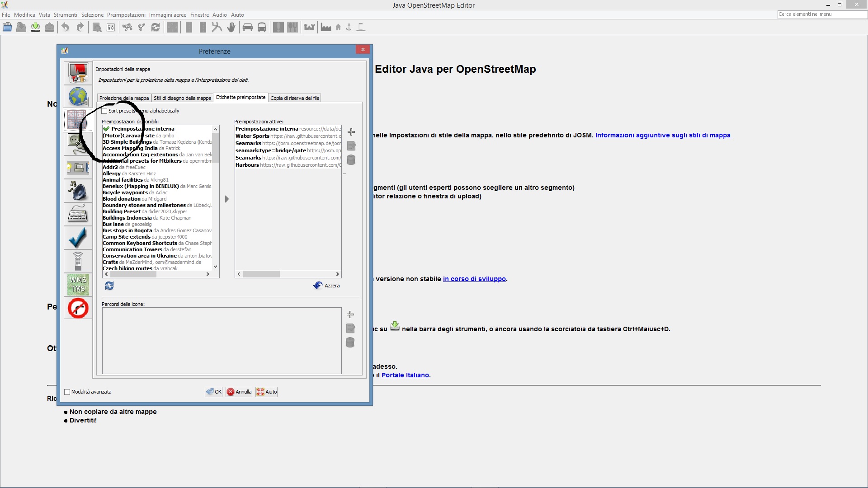Screen dimensions: 868x488
Task: Click the download data toolbar icon
Action: coord(35,28)
